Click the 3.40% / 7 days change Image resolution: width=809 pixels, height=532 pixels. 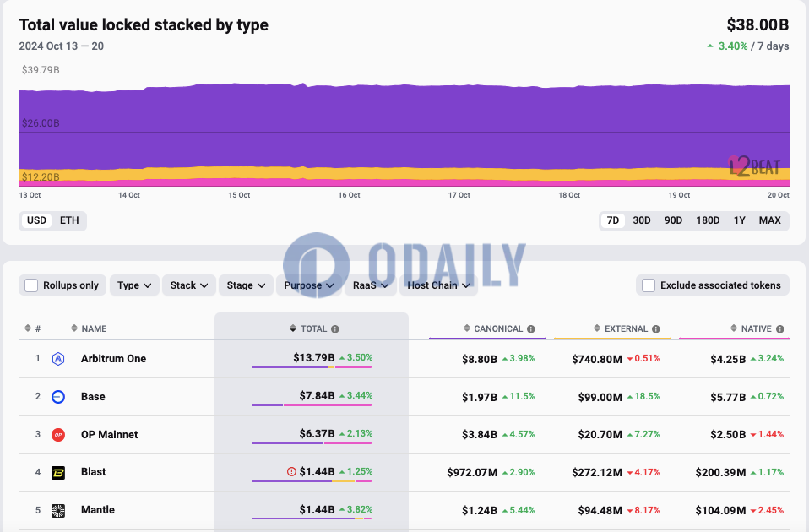[x=748, y=46]
